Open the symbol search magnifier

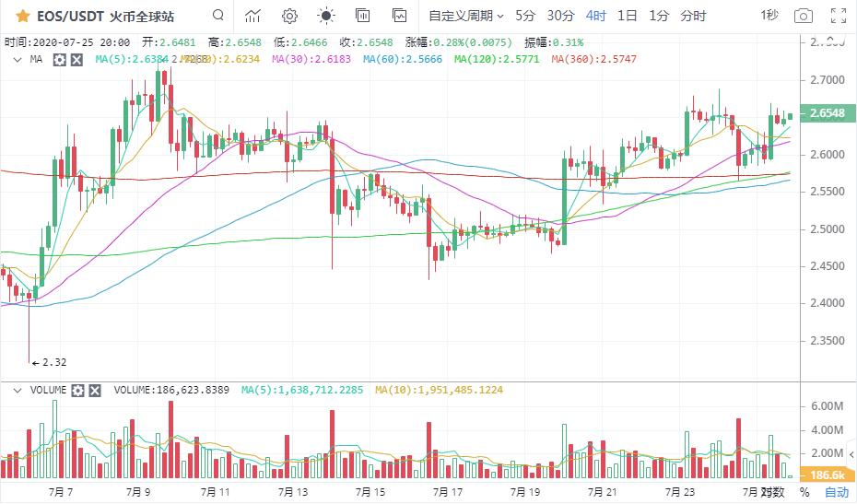(217, 16)
